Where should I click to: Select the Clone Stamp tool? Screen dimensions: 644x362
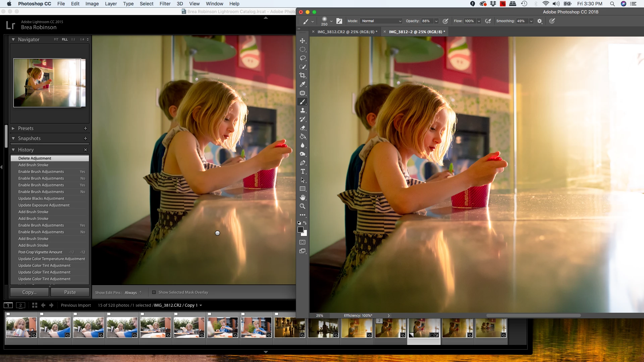tap(303, 110)
